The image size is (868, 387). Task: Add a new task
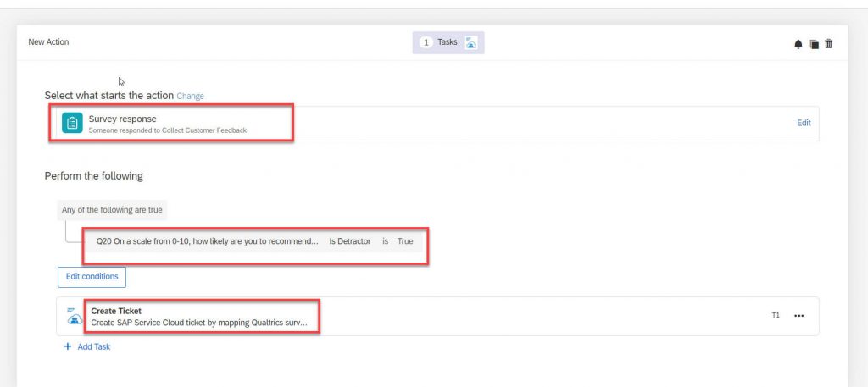coord(87,346)
